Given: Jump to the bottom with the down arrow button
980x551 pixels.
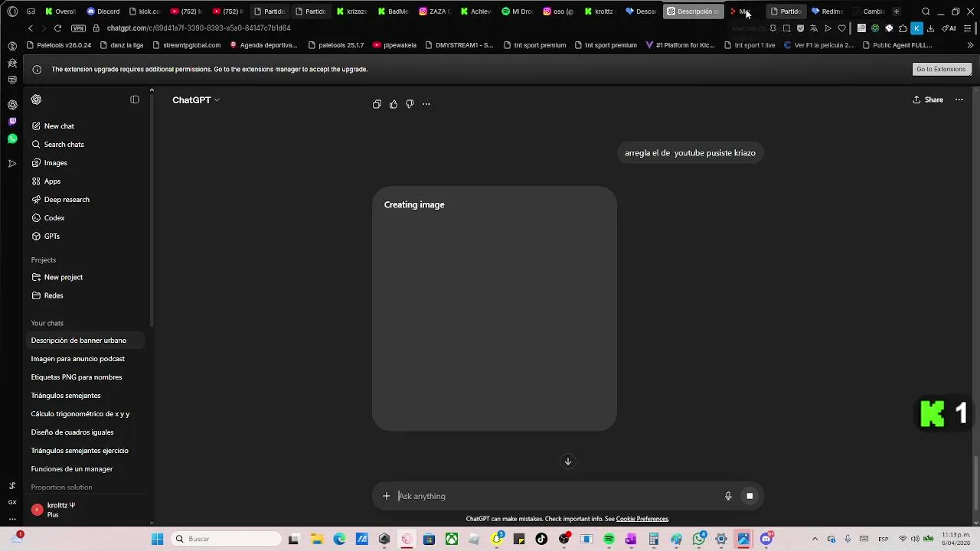Looking at the screenshot, I should click(x=568, y=461).
